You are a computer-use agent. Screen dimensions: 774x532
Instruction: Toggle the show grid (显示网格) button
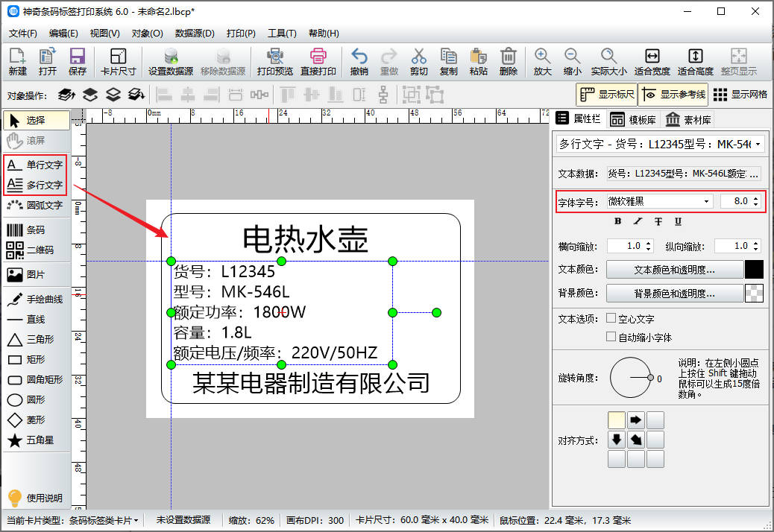tap(740, 95)
